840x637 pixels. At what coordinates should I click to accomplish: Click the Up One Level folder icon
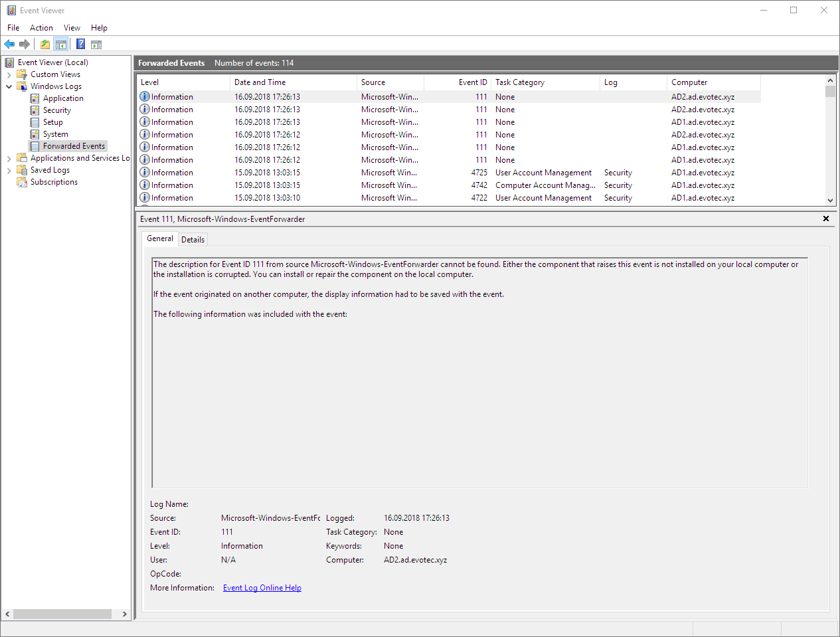pos(44,45)
